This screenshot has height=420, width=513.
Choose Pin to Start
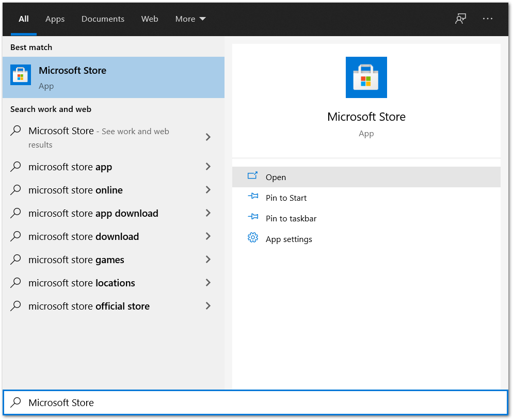click(x=366, y=198)
